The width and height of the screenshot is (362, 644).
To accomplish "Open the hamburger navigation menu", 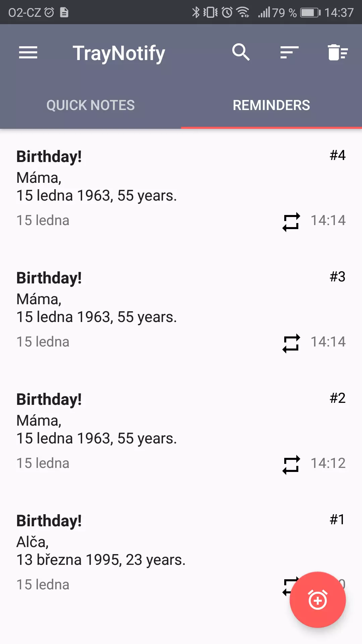I will coord(28,53).
